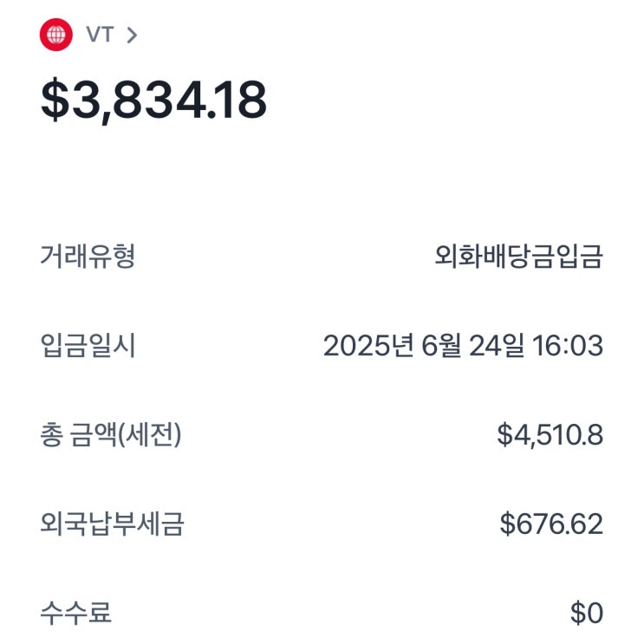
Task: Expand VT details via the chevron arrow
Action: pos(132,36)
